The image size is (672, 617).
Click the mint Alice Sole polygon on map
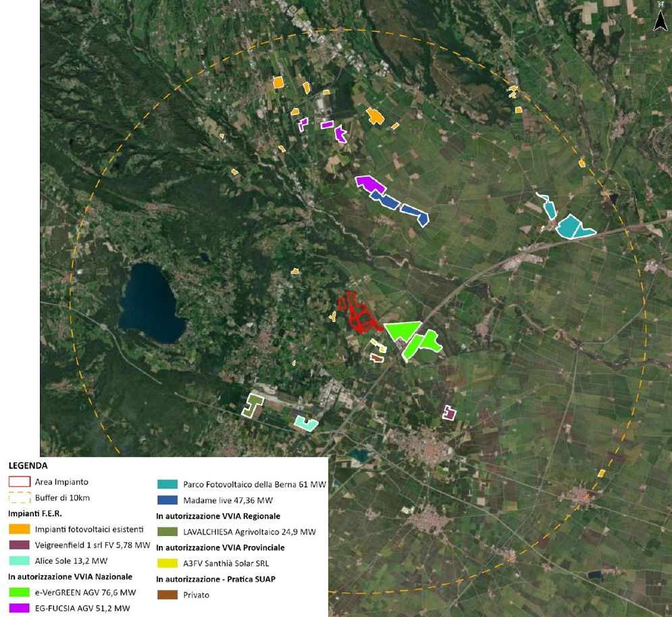[306, 423]
